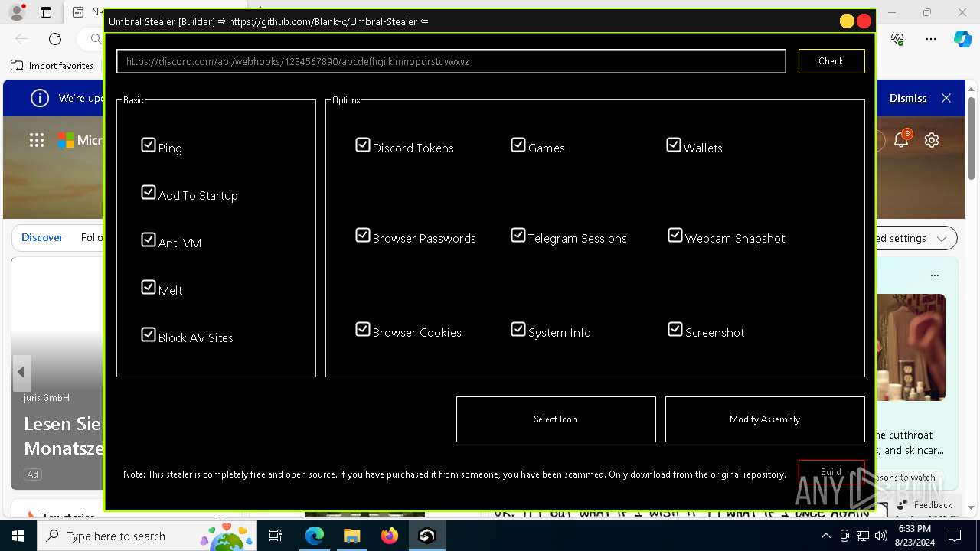Click the webhook URL input field
The width and height of the screenshot is (980, 551).
click(x=451, y=61)
